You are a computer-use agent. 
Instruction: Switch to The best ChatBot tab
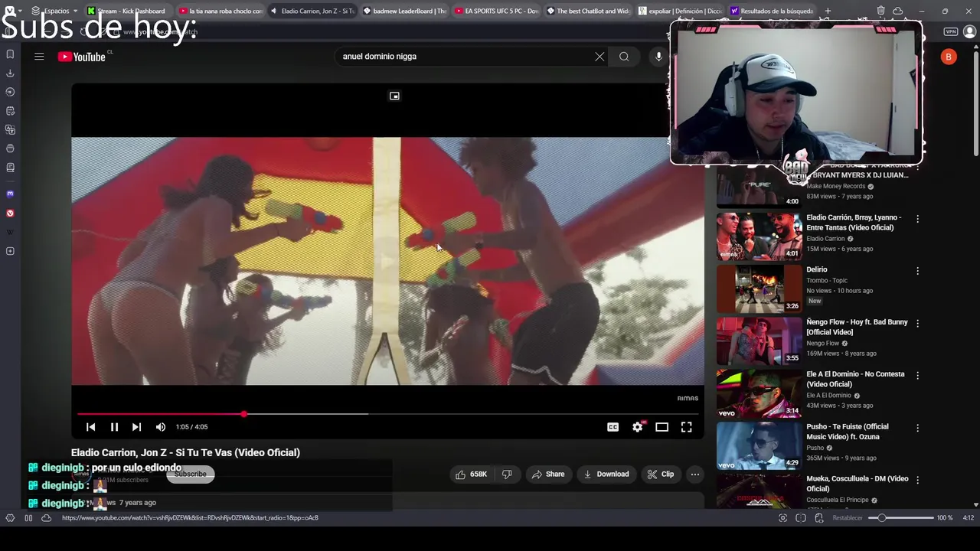point(588,11)
